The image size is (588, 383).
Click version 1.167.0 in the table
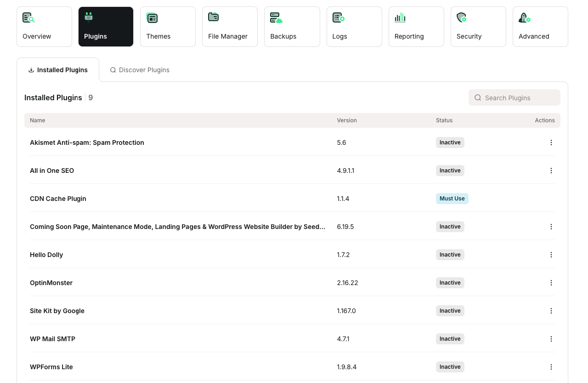tap(346, 311)
